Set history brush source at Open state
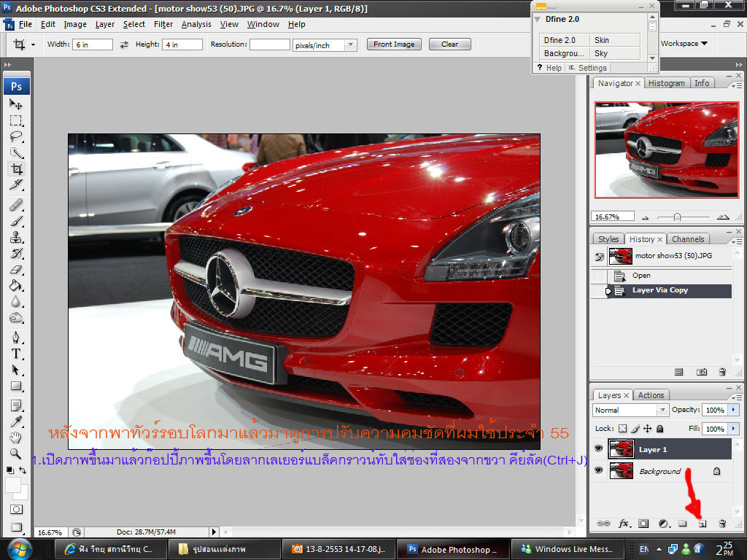Viewport: 747px width, 560px height. coord(600,276)
